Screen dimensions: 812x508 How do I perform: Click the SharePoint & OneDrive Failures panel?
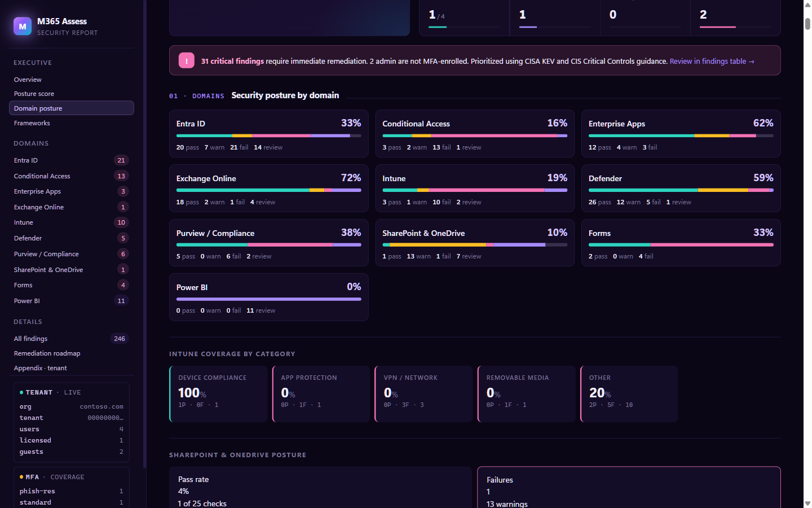coord(628,488)
